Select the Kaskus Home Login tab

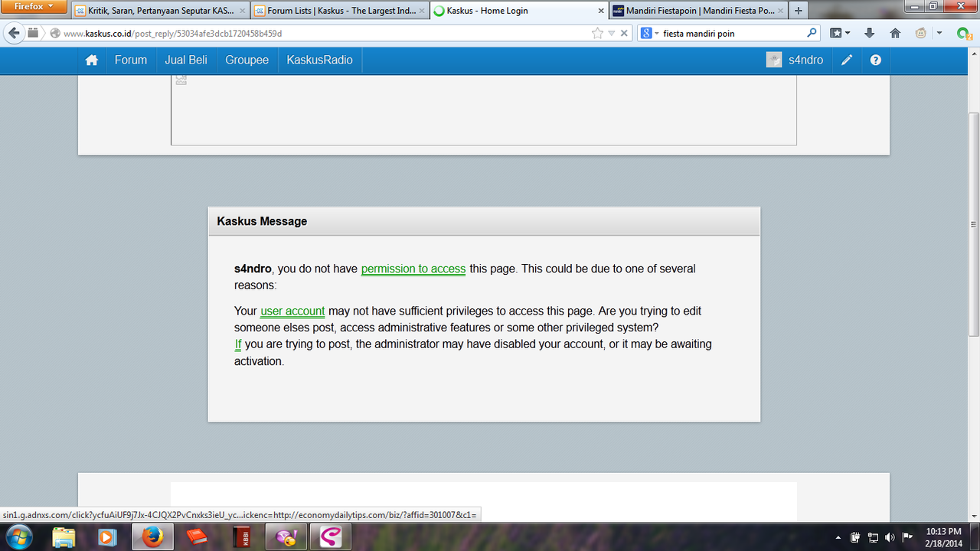[x=518, y=11]
